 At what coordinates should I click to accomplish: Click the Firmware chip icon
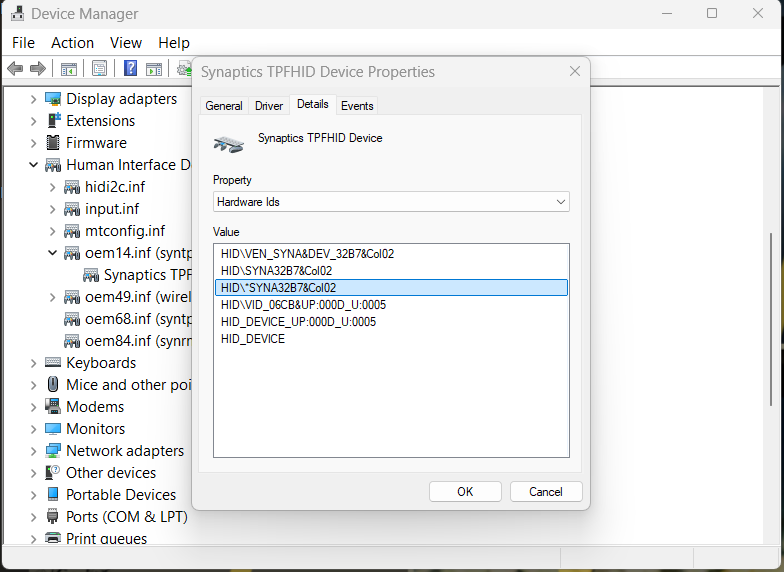pyautogui.click(x=52, y=143)
